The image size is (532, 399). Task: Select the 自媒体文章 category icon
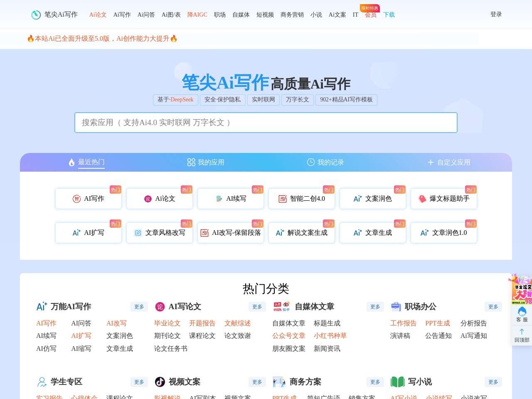pos(282,307)
